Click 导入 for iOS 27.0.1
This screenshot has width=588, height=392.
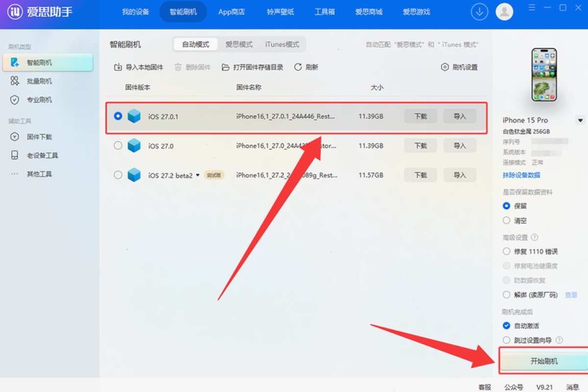pos(460,116)
